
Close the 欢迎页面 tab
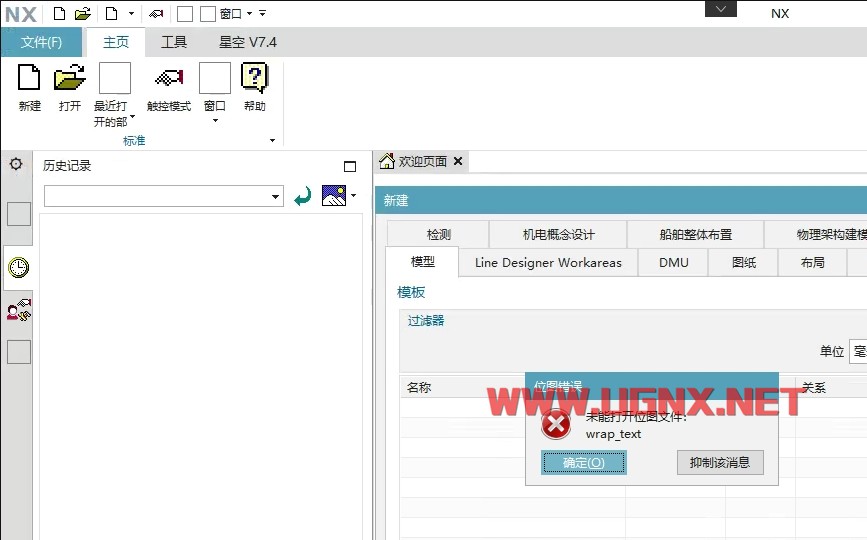click(x=458, y=161)
